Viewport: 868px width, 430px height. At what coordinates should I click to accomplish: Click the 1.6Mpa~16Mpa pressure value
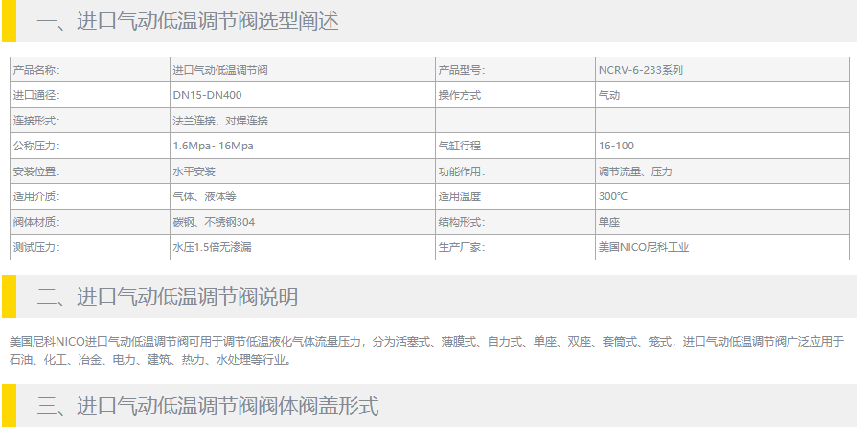coord(213,146)
